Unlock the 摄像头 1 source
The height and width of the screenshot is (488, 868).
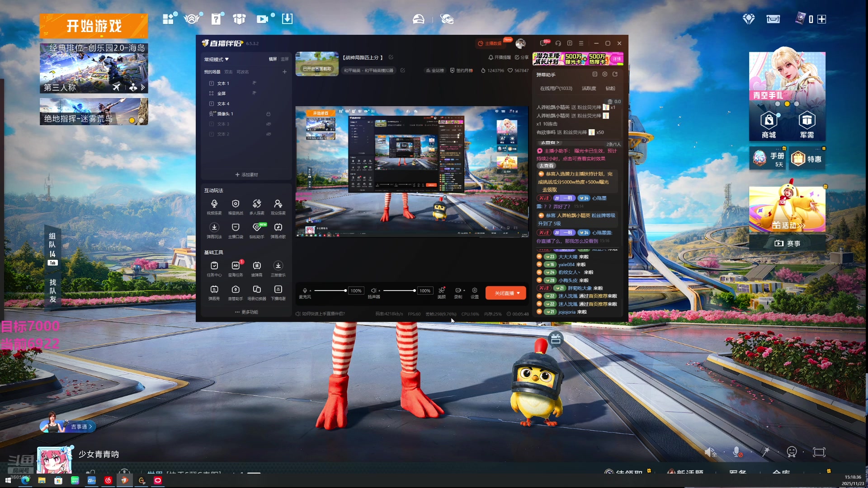269,114
